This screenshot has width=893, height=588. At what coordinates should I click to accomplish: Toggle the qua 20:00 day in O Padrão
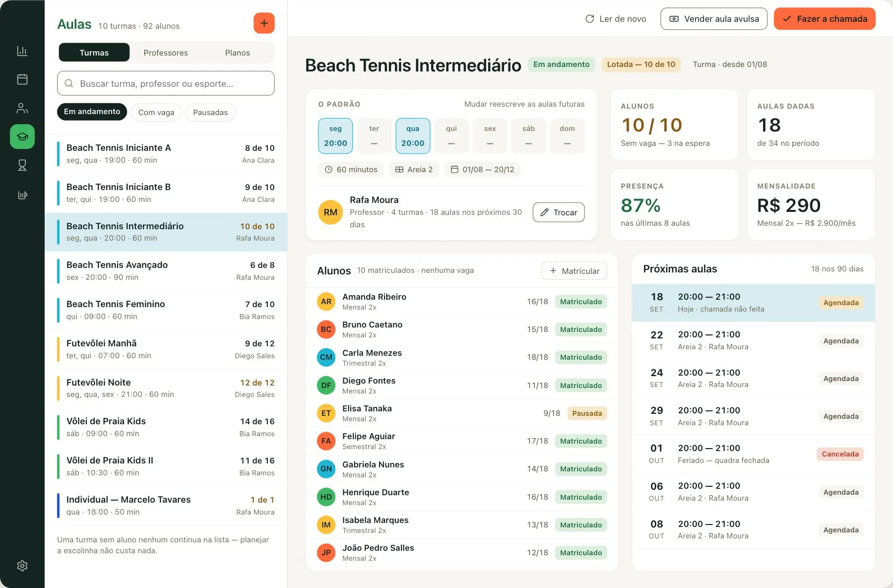coord(413,136)
